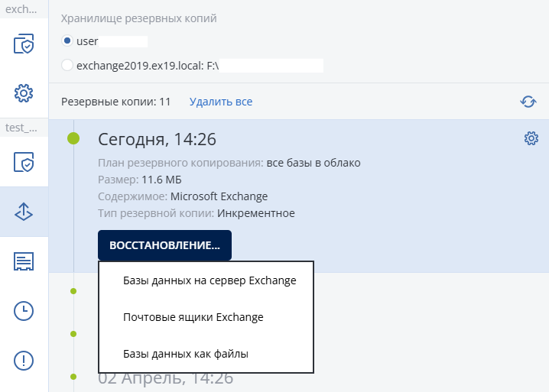This screenshot has height=392, width=549.
Task: Open settings gear under exch... device
Action: point(24,93)
